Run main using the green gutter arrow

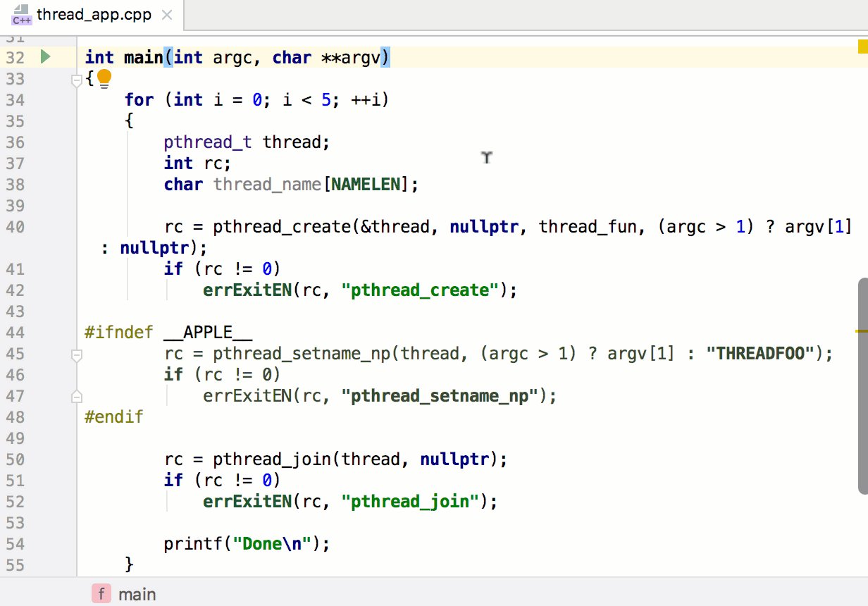pos(45,57)
